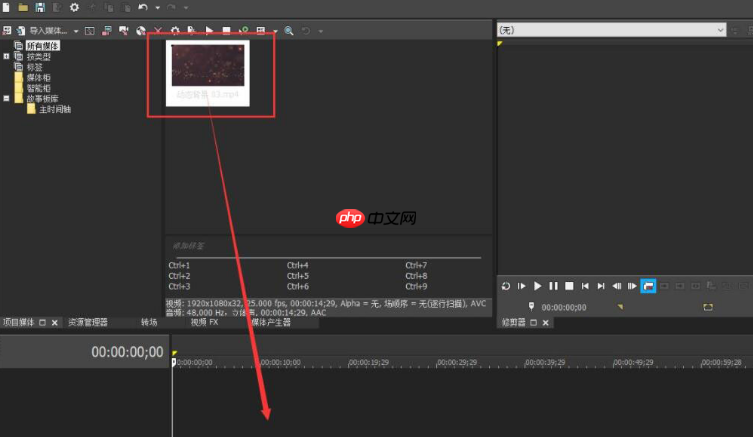Toggle the highlighted blue trimmer button
The height and width of the screenshot is (437, 753).
648,286
